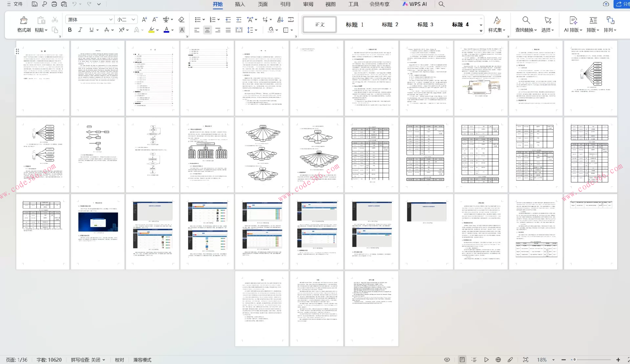
Task: Click the sort (A-Z arrow) icon
Action: click(x=280, y=20)
